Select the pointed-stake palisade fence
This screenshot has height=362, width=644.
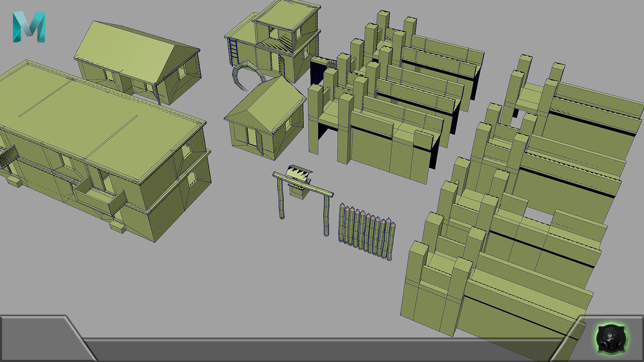pos(367,232)
